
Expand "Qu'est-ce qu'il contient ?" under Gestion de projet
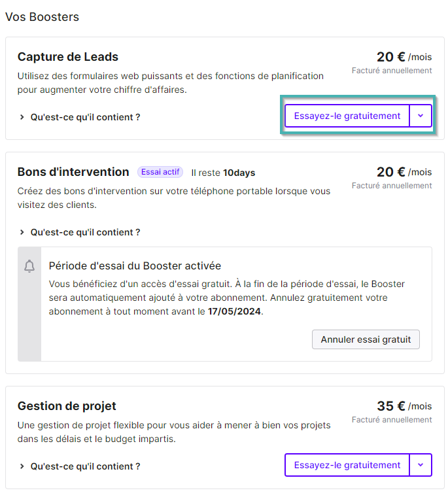[x=80, y=466]
